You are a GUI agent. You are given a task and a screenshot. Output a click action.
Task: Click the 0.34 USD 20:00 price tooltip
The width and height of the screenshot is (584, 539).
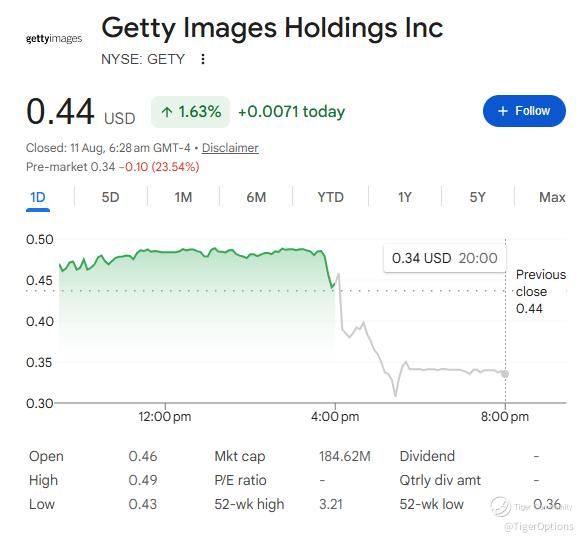pyautogui.click(x=445, y=258)
